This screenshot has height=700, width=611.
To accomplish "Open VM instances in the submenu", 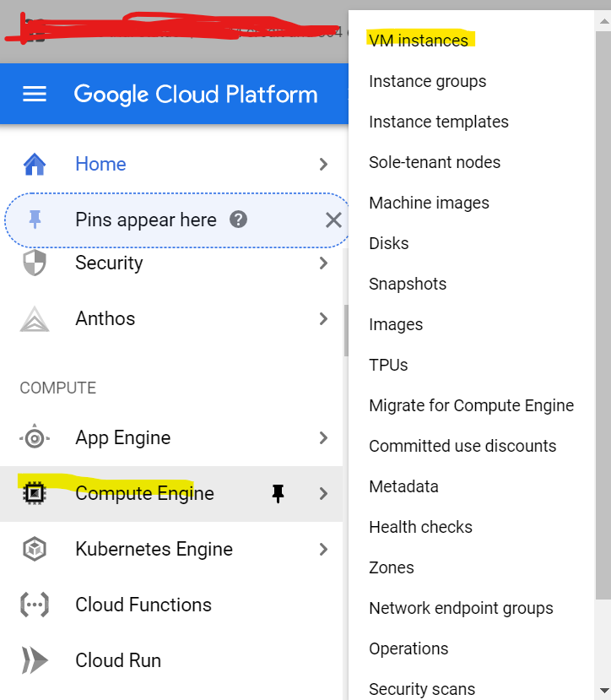I will coord(419,41).
